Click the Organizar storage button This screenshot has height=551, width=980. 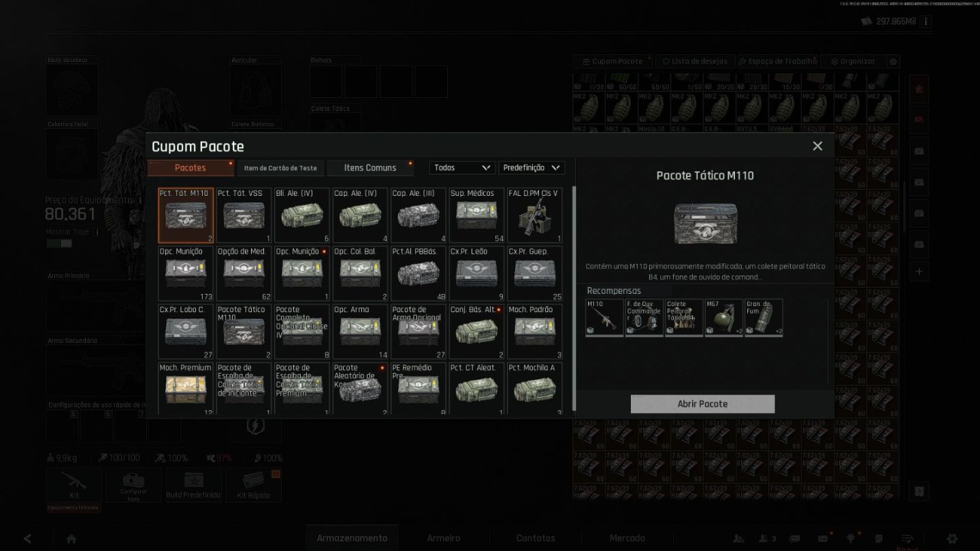[852, 61]
